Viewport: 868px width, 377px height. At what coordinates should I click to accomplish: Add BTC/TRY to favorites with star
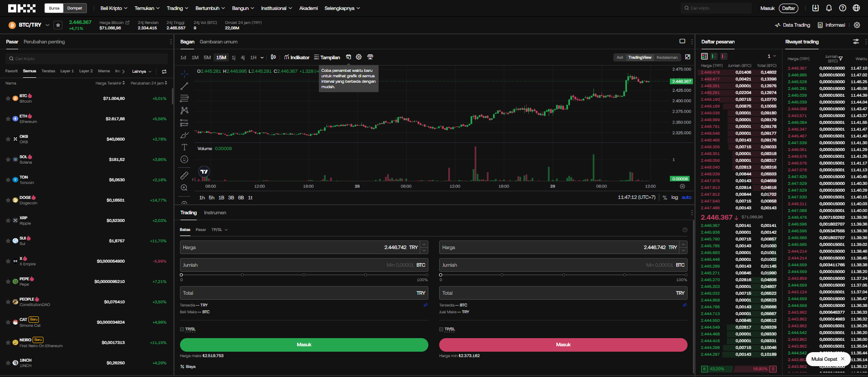58,25
